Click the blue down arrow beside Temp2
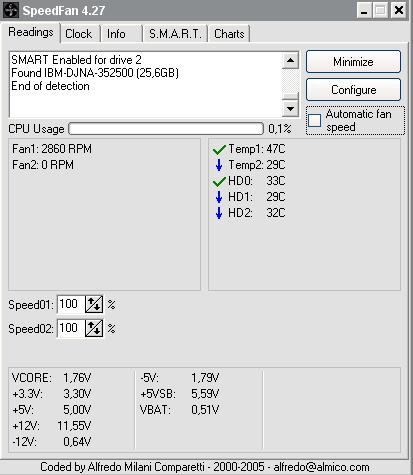 [219, 165]
